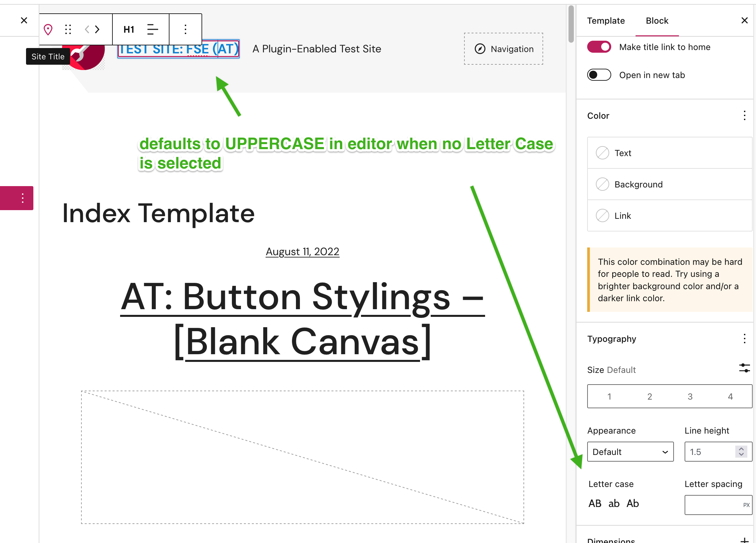756x543 pixels.
Task: Toggle Make title link to home
Action: (x=599, y=47)
